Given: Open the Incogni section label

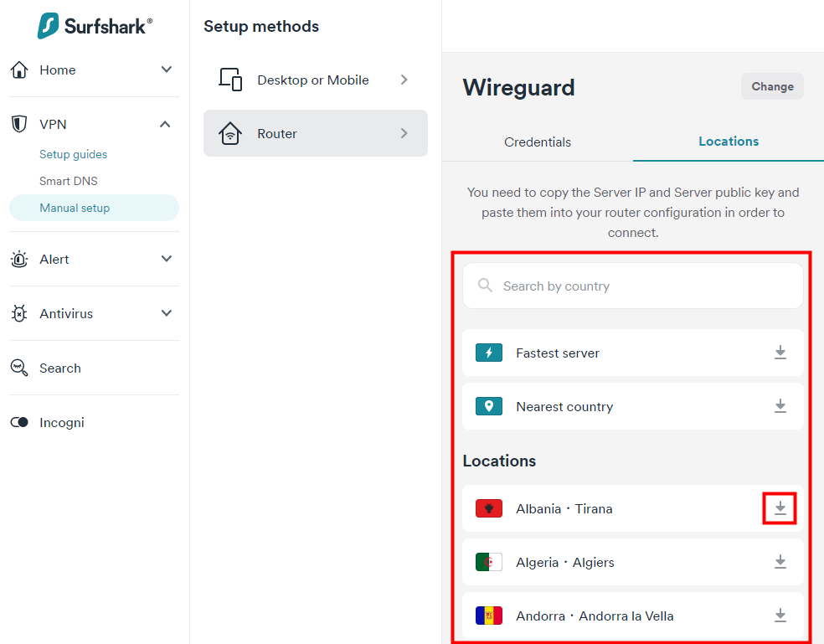Looking at the screenshot, I should [x=61, y=423].
